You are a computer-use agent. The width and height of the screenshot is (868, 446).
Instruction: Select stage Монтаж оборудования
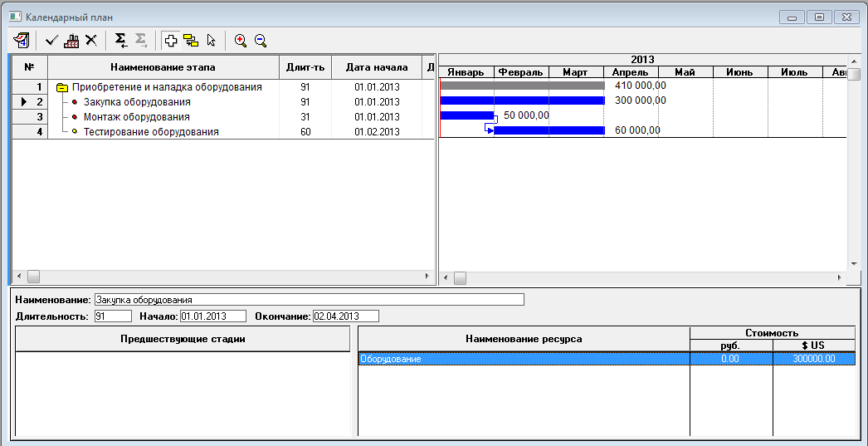tap(137, 117)
